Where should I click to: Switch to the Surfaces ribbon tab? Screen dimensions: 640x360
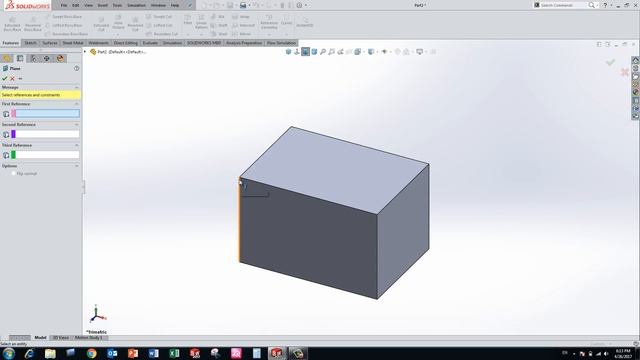pyautogui.click(x=50, y=43)
